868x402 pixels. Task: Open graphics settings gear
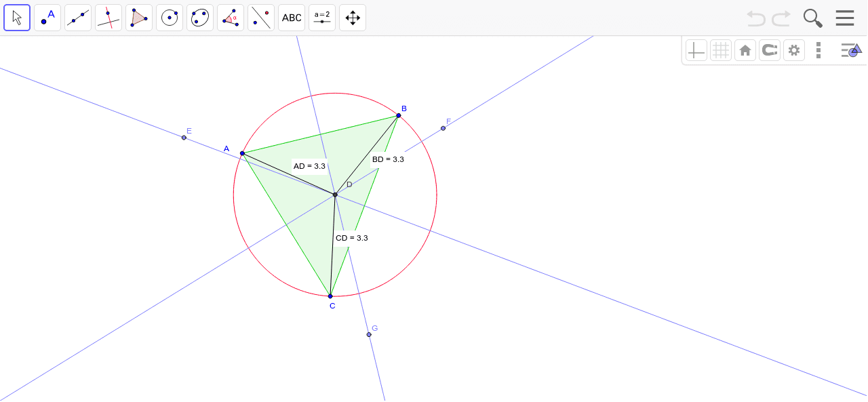[794, 50]
